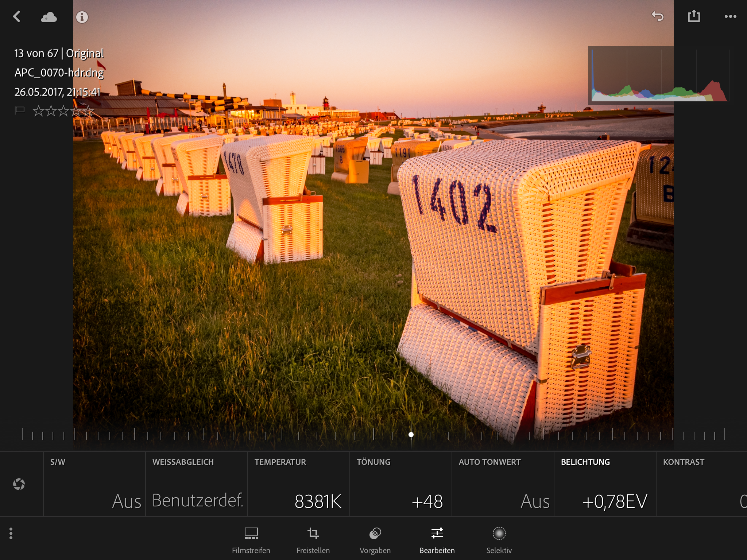Viewport: 747px width, 560px height.
Task: Toggle Auto Tonwert setting
Action: [x=503, y=484]
